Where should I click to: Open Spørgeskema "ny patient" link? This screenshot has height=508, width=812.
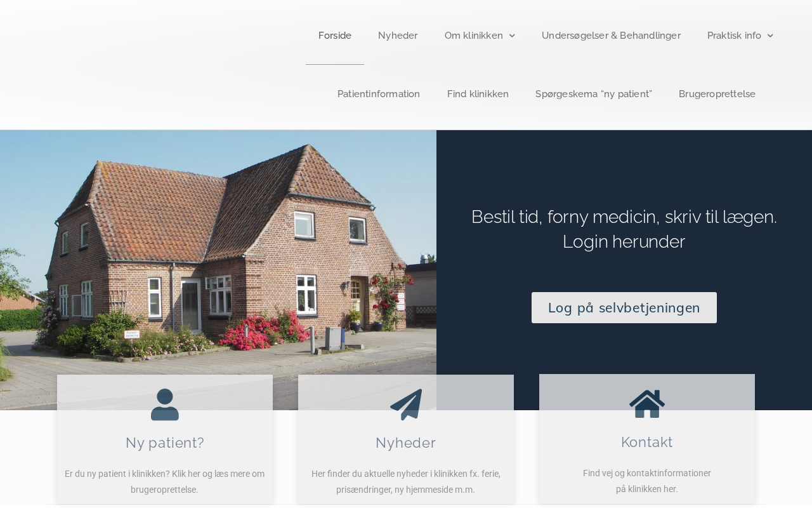click(594, 94)
